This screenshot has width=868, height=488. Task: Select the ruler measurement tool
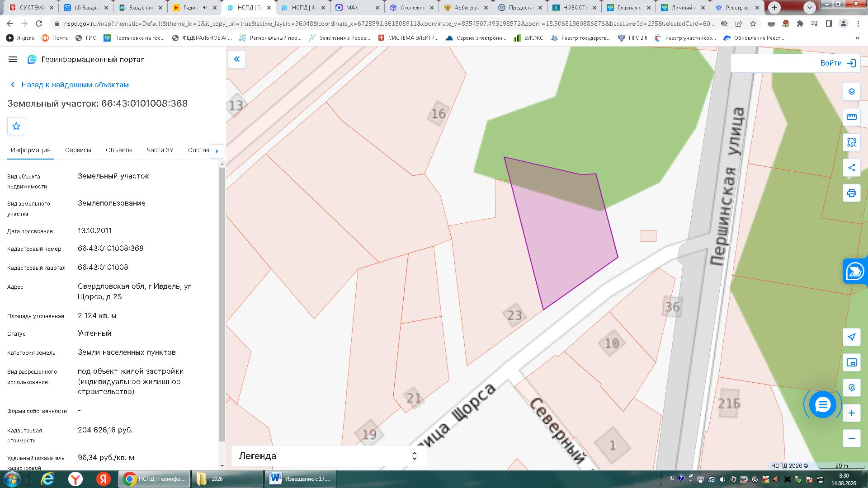[x=852, y=117]
